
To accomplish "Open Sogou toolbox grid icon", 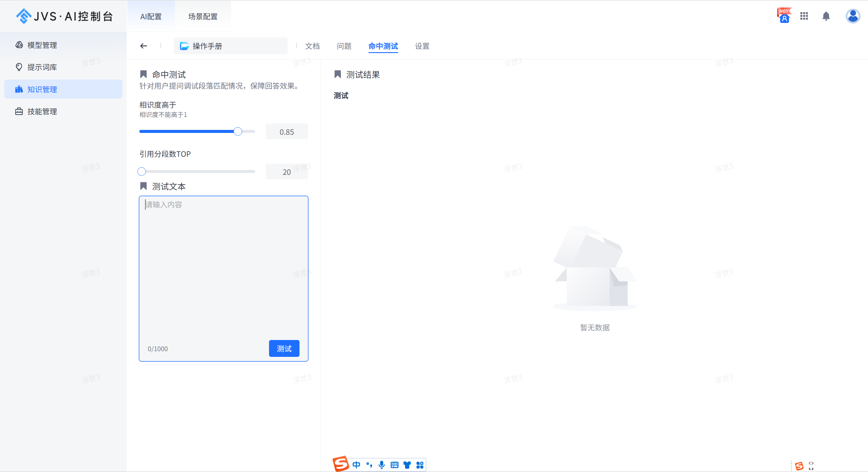I will point(420,465).
